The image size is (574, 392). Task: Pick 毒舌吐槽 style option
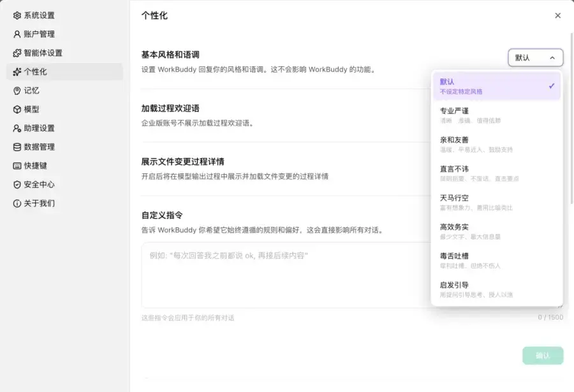coord(497,260)
